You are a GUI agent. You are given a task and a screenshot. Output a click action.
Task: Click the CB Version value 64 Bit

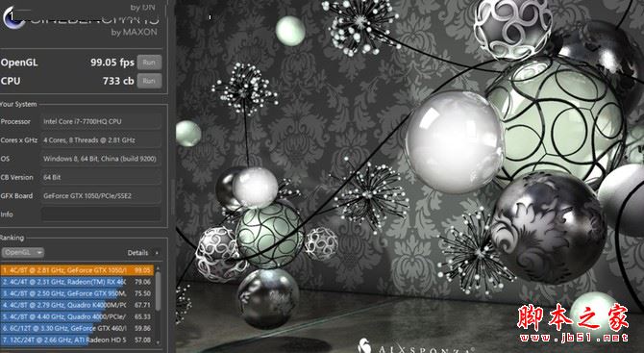click(101, 177)
